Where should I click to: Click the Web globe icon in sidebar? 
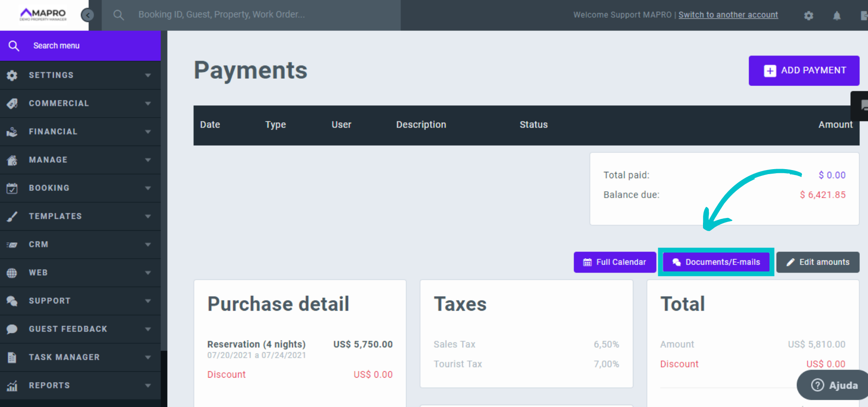[12, 273]
